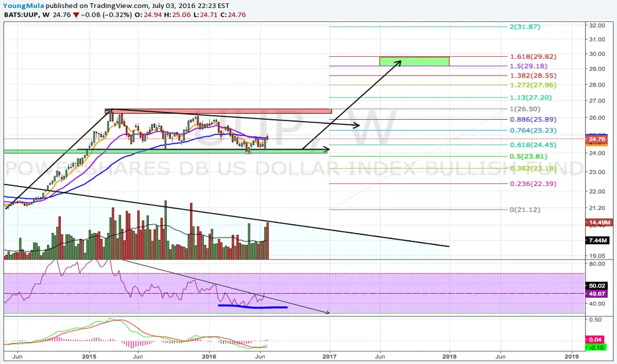This screenshot has height=364, width=617.
Task: Click the low value L:24.71
Action: (x=205, y=15)
